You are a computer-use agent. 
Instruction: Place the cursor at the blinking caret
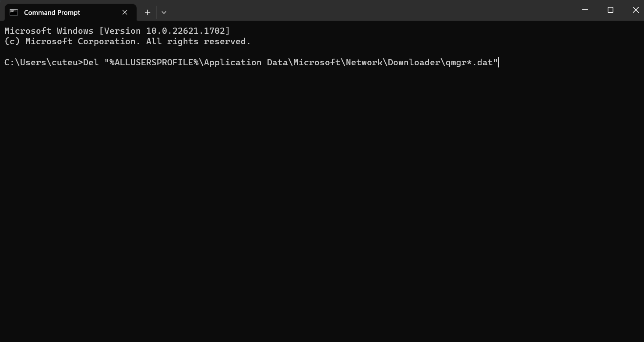point(498,62)
